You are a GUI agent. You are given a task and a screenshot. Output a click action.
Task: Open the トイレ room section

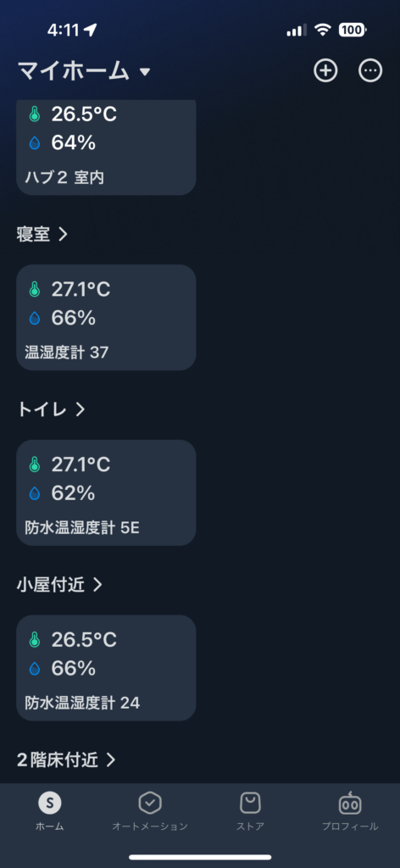pyautogui.click(x=51, y=409)
